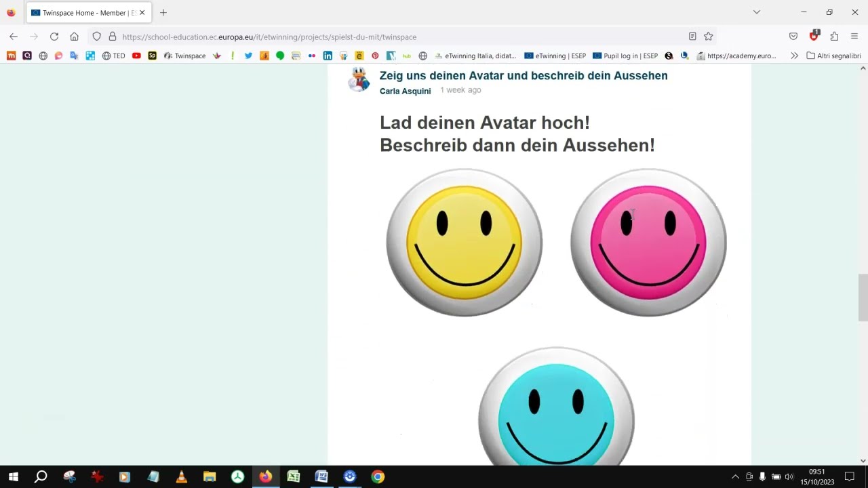Open Google Chrome from the taskbar
868x488 pixels.
(x=378, y=476)
